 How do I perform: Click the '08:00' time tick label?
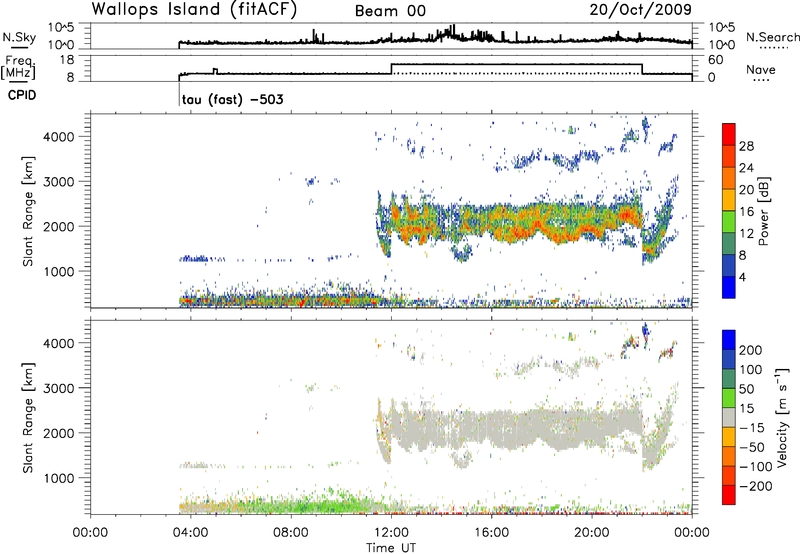click(291, 533)
